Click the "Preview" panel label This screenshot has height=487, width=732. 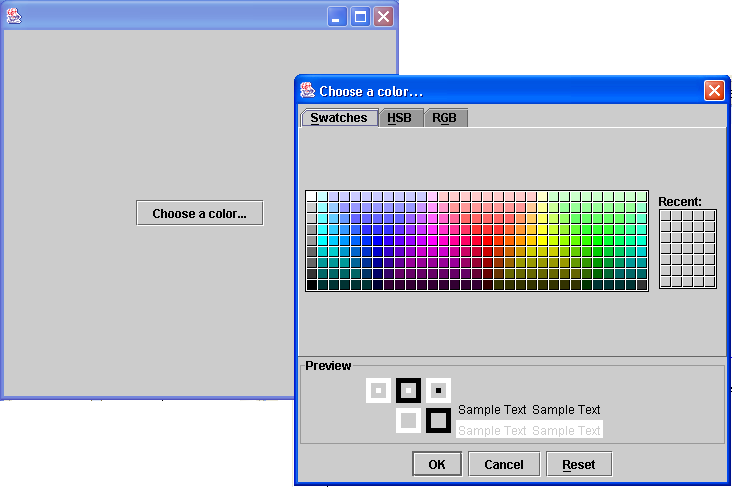click(x=328, y=366)
